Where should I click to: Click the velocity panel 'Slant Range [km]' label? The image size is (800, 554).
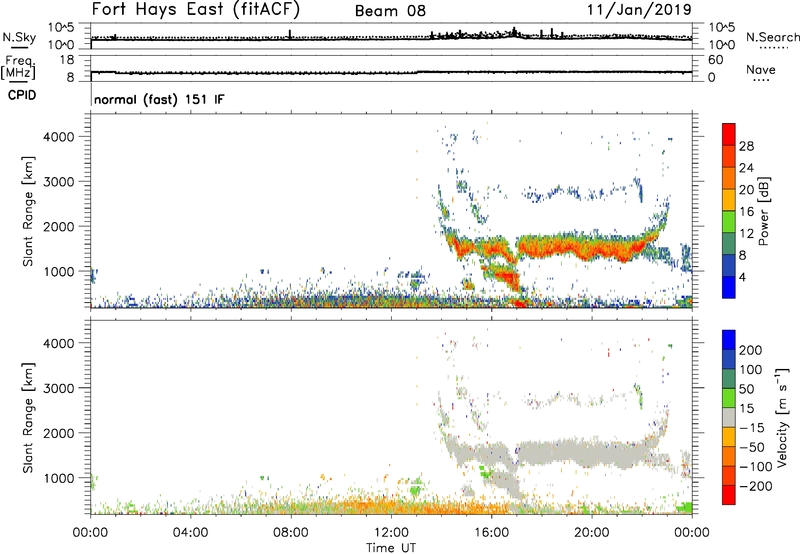28,418
